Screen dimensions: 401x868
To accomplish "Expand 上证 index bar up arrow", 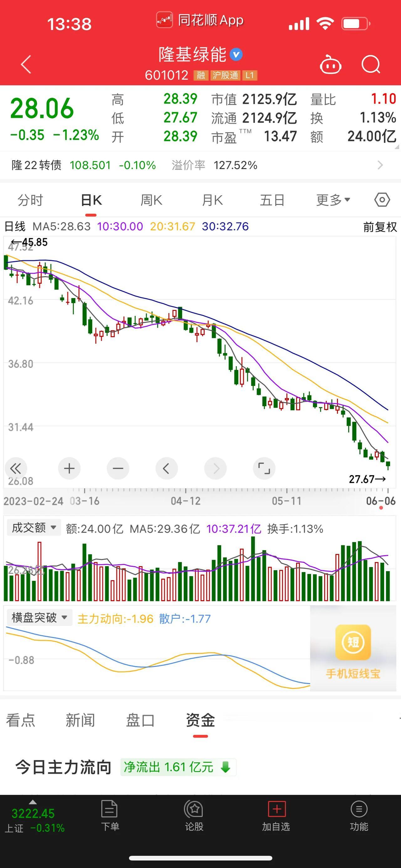I will click(x=33, y=802).
